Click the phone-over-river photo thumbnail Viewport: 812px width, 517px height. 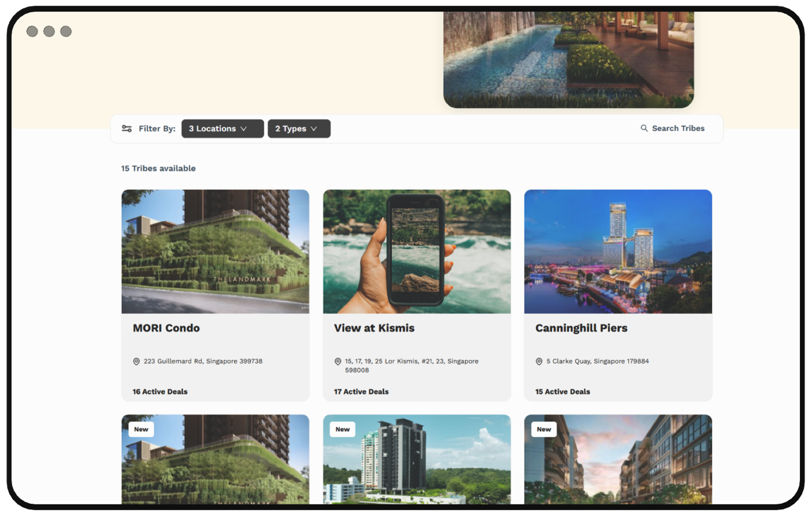pyautogui.click(x=417, y=251)
